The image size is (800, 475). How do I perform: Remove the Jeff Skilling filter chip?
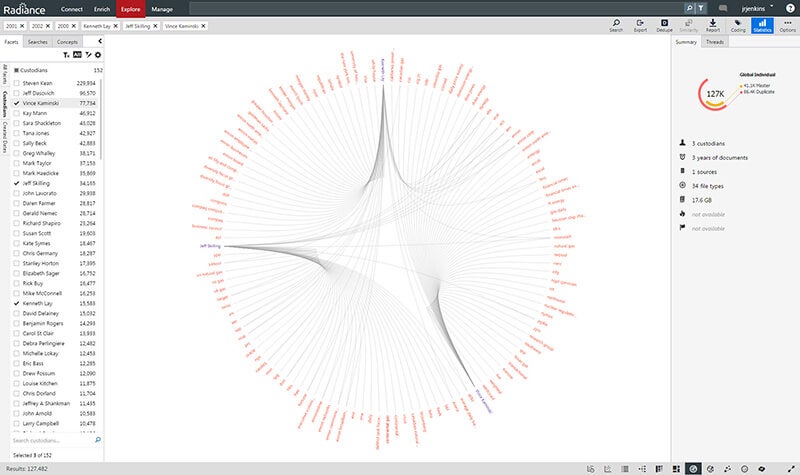(x=155, y=26)
